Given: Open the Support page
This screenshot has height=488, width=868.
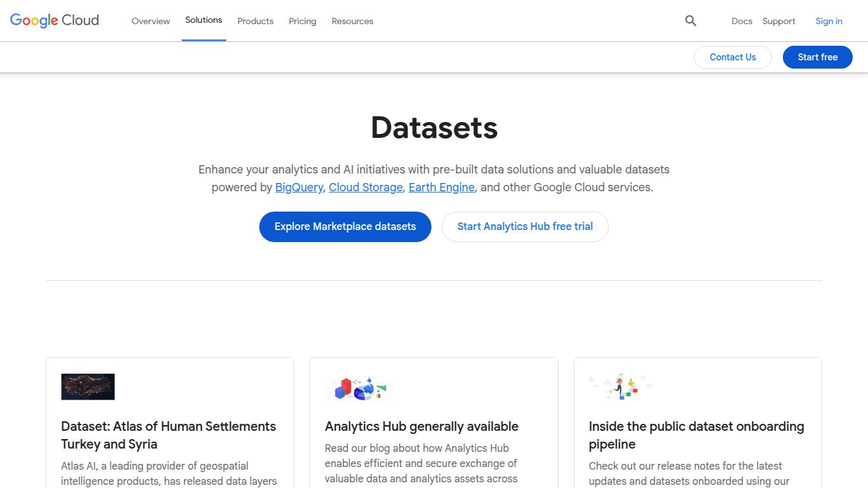Looking at the screenshot, I should [778, 21].
